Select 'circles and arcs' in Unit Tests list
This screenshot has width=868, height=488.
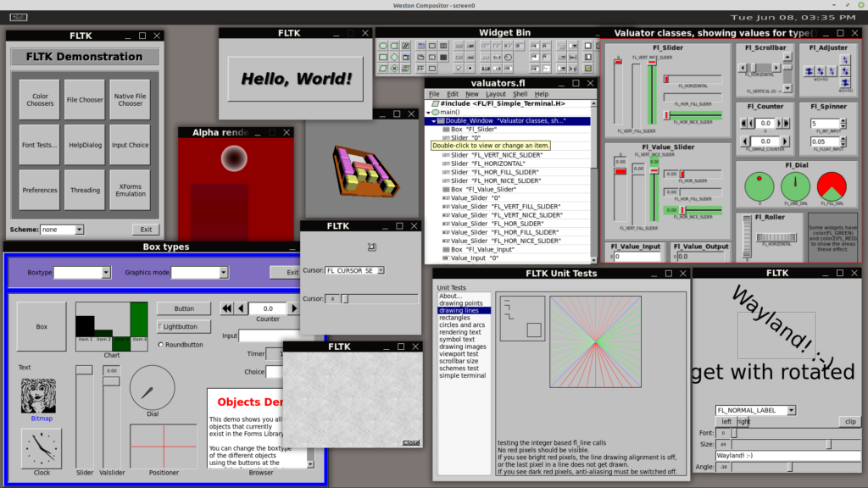(462, 324)
